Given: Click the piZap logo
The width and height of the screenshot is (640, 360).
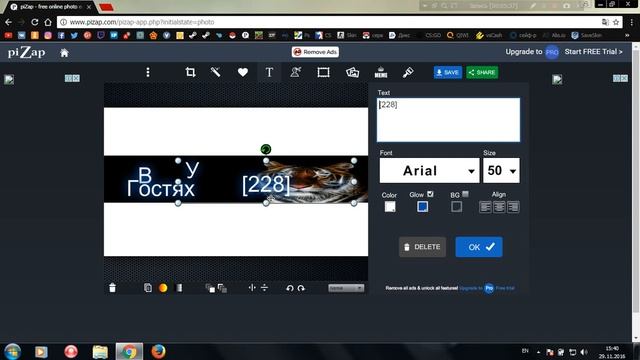Looking at the screenshot, I should [27, 52].
